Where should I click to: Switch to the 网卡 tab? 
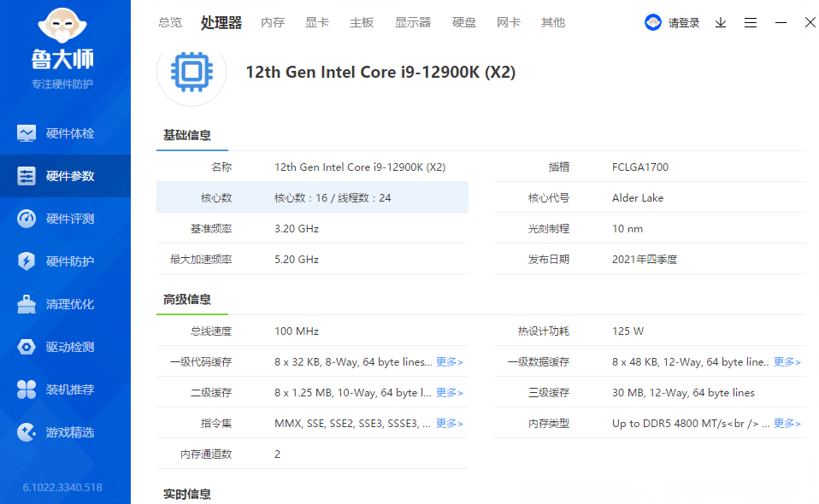pos(508,22)
